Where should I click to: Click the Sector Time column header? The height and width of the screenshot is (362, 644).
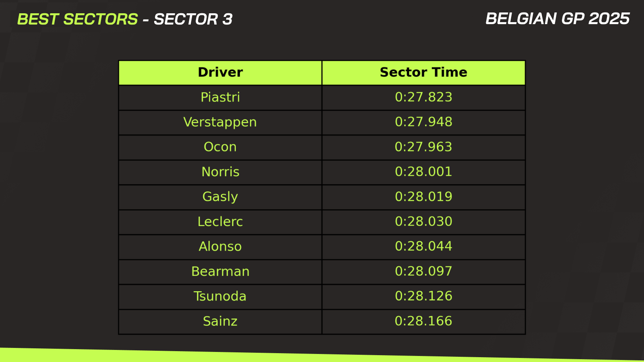coord(423,72)
